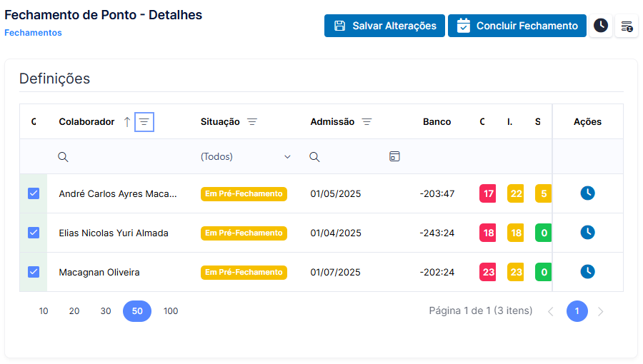Image resolution: width=643 pixels, height=364 pixels.
Task: Click admission date 01/07/2025
Action: [336, 272]
